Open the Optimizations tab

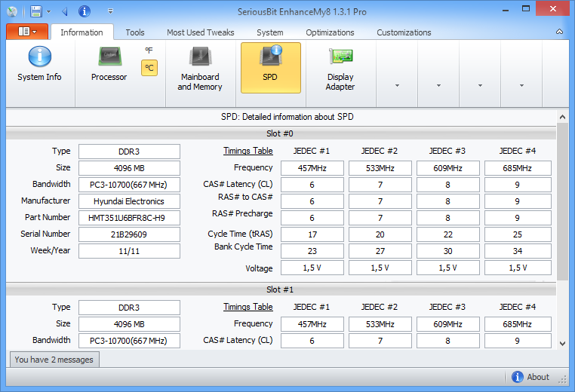point(330,32)
